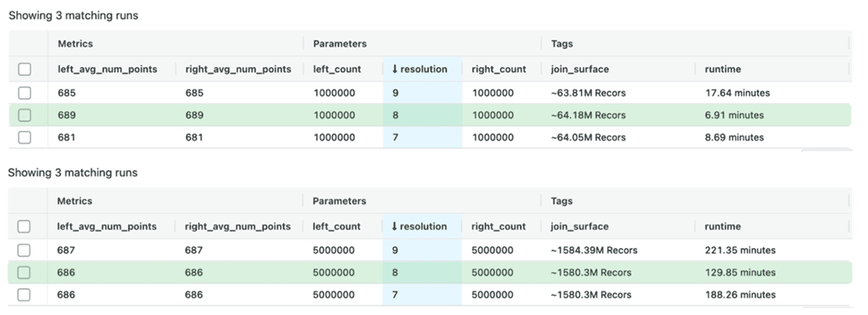Click the sort arrow on top table's resolution column
The width and height of the screenshot is (868, 315).
395,69
